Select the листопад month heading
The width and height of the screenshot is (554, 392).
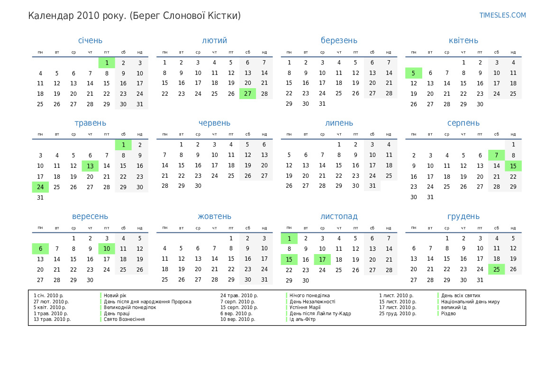(339, 216)
